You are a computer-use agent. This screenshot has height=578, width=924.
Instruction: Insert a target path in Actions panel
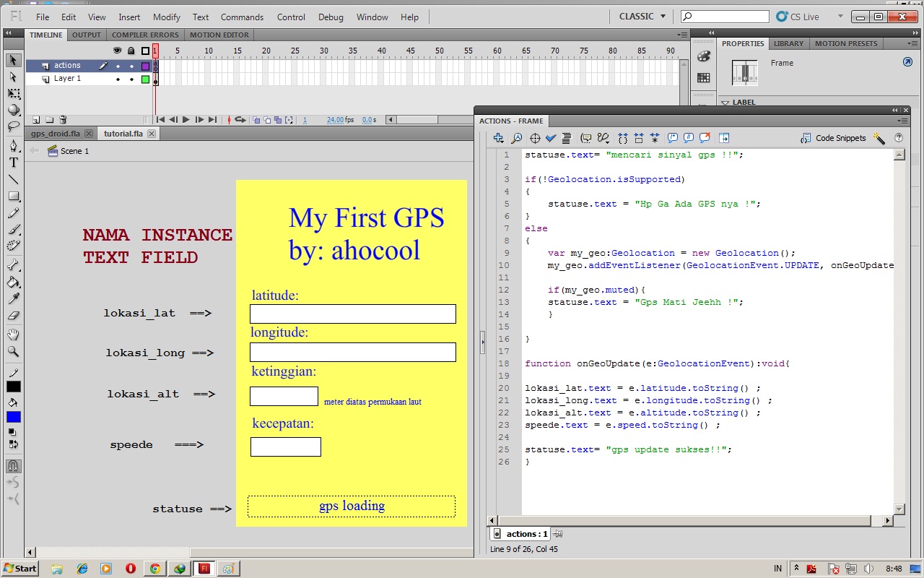[534, 138]
